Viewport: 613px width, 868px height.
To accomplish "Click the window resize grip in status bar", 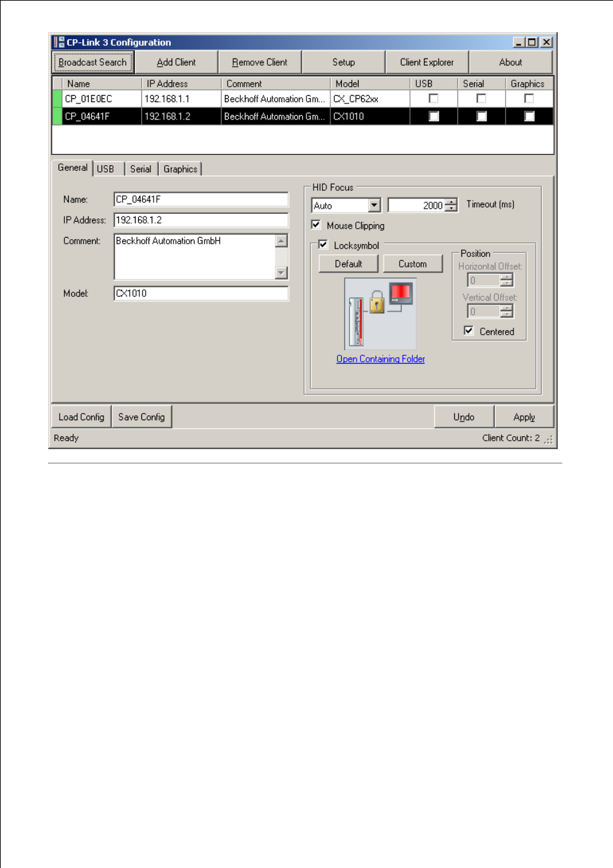I will [x=548, y=440].
